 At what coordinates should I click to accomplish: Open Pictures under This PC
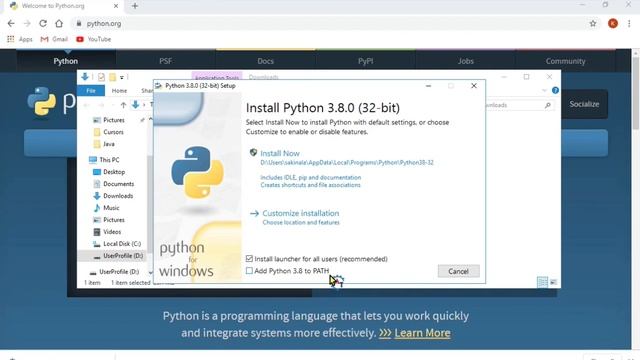tap(113, 220)
